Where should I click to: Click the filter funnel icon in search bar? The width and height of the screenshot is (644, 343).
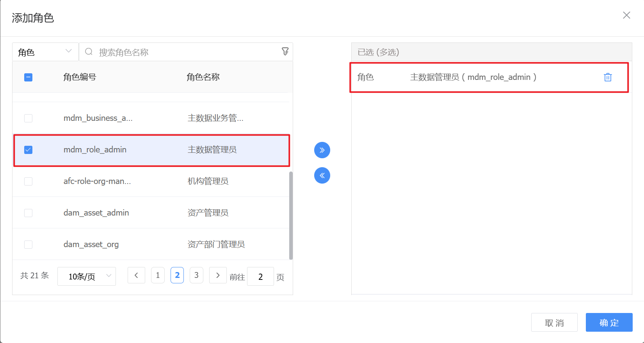click(285, 51)
